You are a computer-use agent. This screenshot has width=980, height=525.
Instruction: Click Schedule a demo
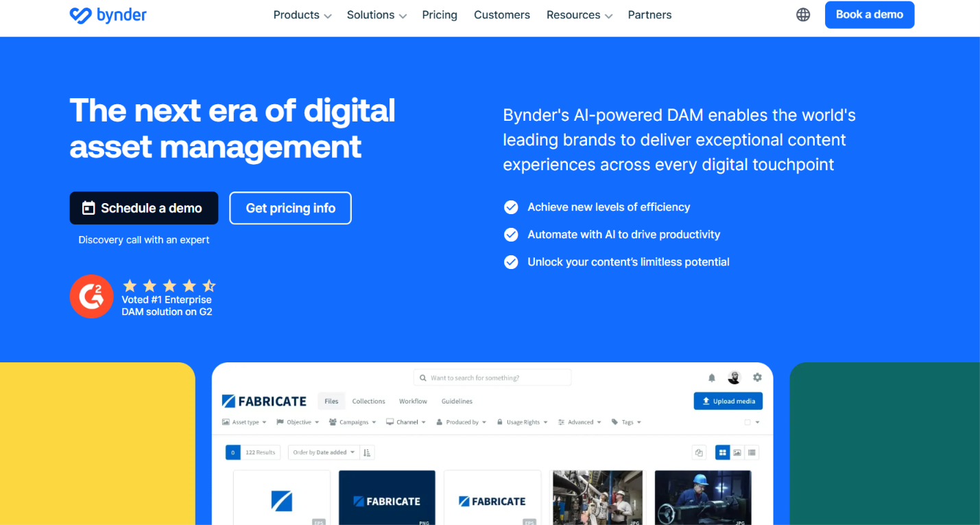click(144, 208)
